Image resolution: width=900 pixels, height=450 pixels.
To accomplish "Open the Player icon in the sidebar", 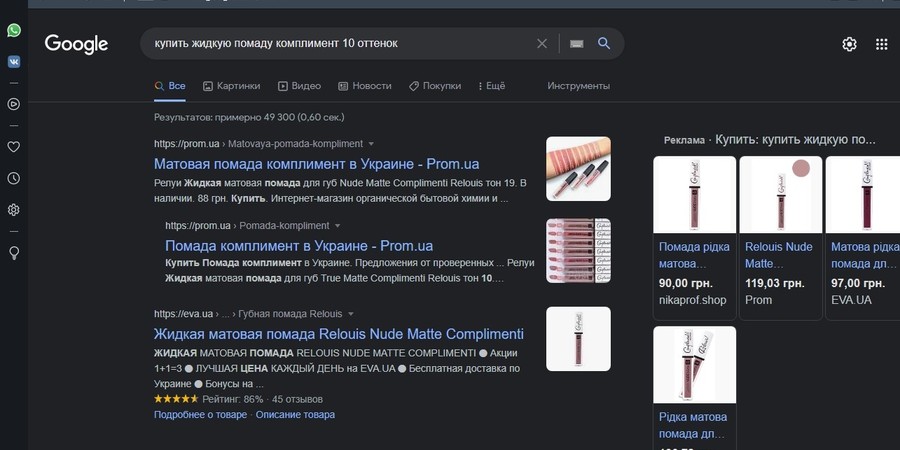I will click(x=14, y=103).
